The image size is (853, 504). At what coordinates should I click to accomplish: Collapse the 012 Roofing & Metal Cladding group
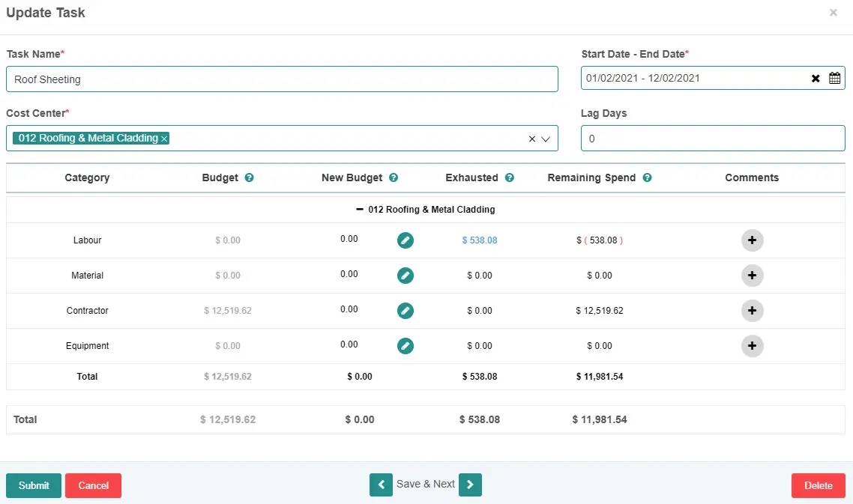pos(360,210)
